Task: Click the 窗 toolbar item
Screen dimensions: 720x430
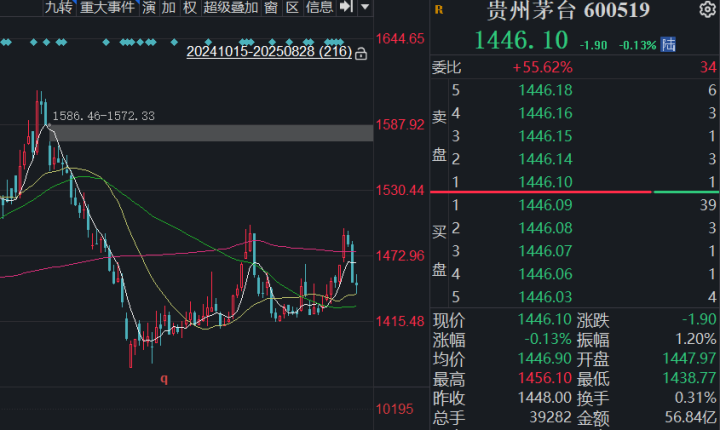Action: pos(271,7)
